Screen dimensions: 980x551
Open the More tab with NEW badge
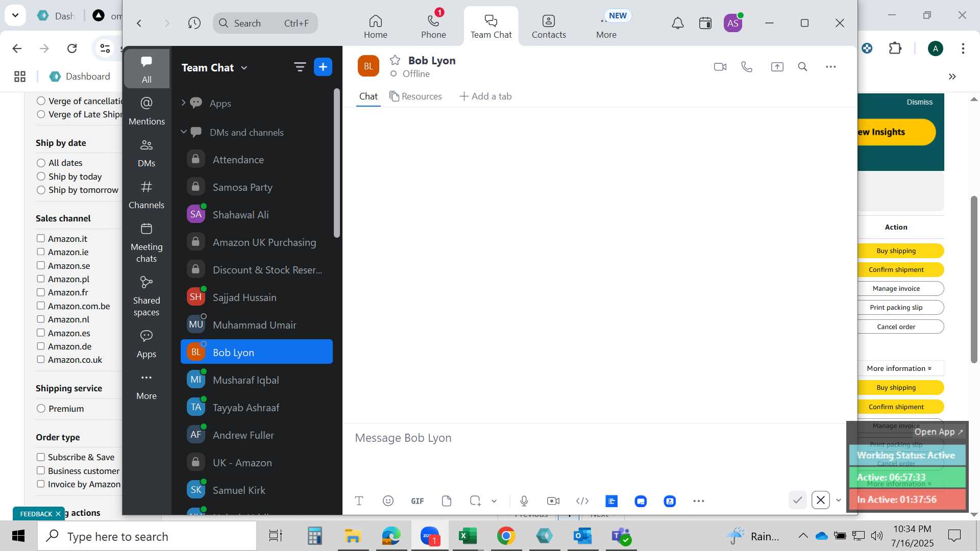606,27
